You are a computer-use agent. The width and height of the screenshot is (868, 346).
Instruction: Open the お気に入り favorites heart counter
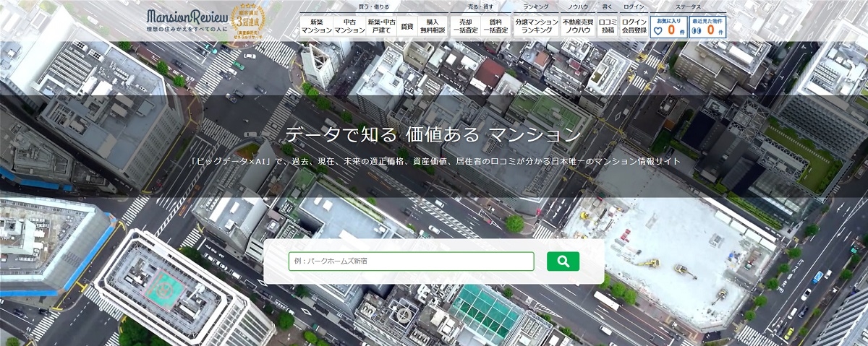coord(668,26)
